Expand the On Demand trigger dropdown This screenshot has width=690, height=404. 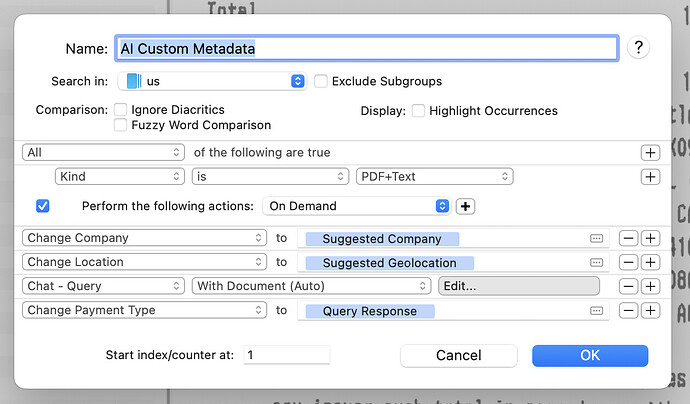[356, 206]
